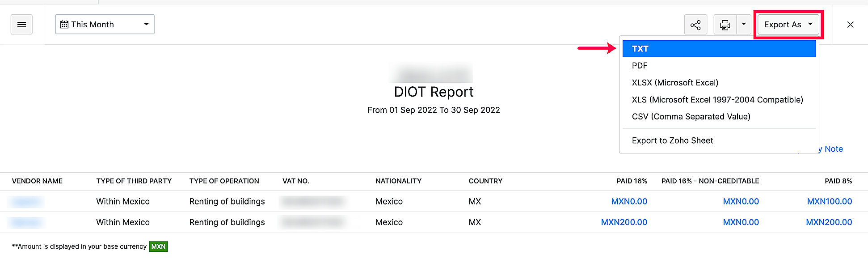Click the first vendor name link
The image size is (868, 263).
click(25, 201)
